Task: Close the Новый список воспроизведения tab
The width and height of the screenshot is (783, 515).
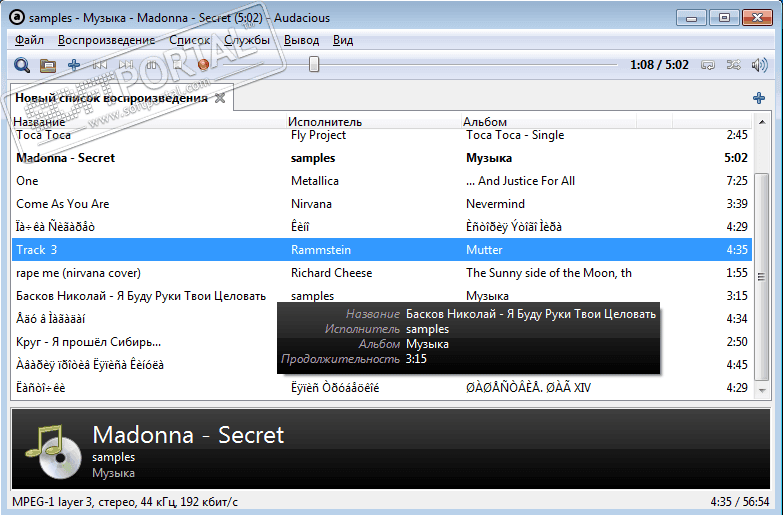Action: point(220,98)
